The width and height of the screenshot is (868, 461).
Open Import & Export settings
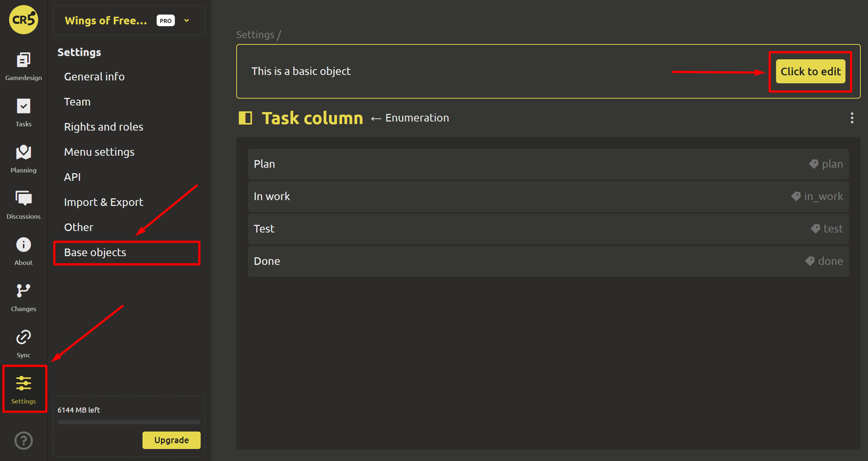coord(103,202)
